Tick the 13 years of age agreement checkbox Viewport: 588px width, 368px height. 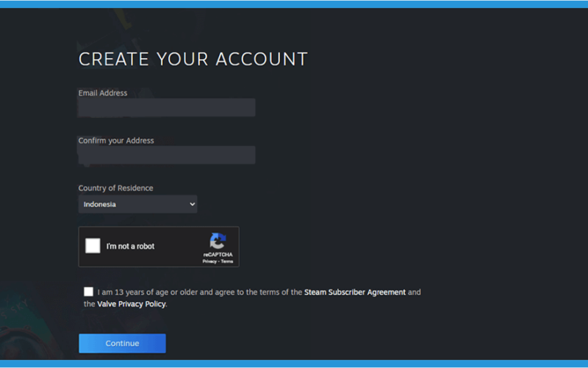[x=88, y=291]
